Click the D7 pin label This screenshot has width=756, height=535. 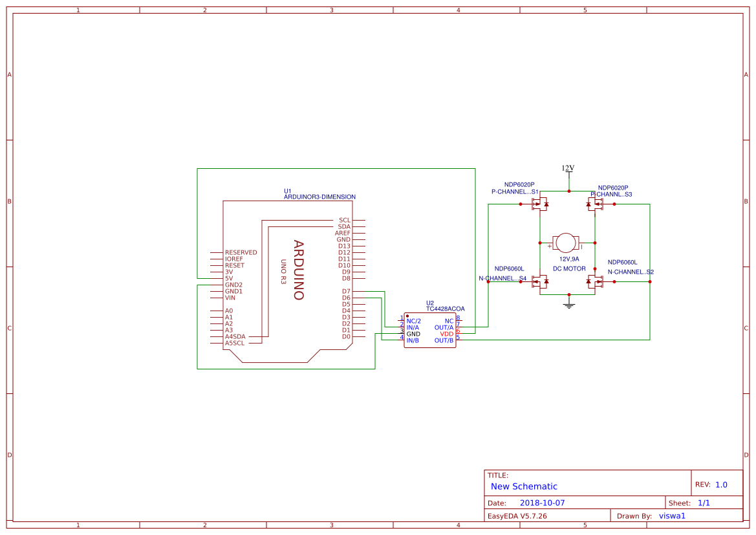pyautogui.click(x=346, y=291)
